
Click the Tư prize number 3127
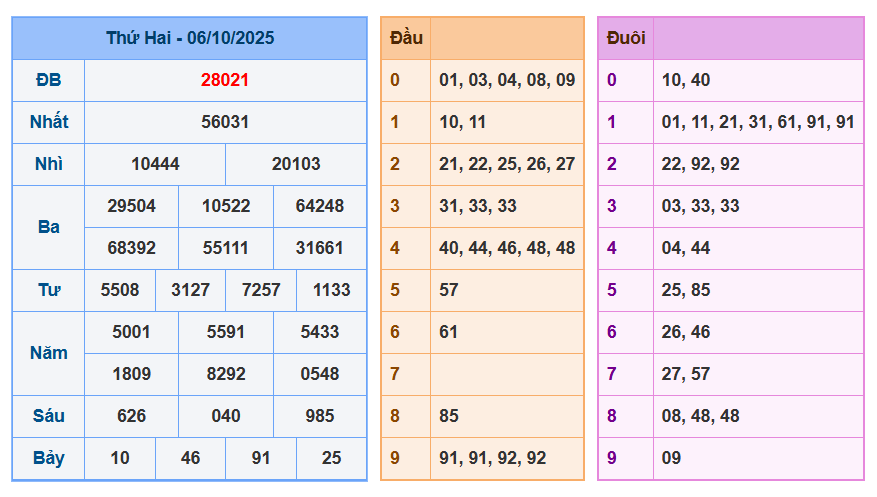(x=190, y=290)
